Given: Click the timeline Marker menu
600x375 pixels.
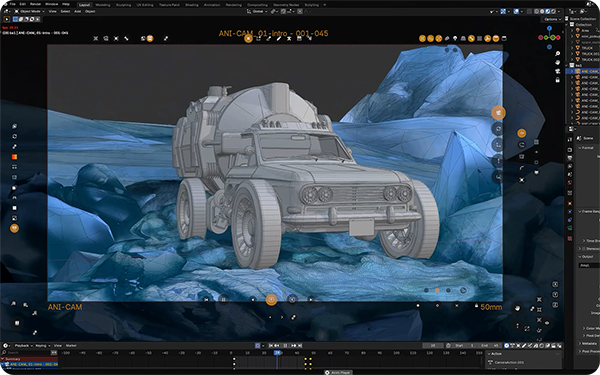Looking at the screenshot, I should pyautogui.click(x=71, y=346).
